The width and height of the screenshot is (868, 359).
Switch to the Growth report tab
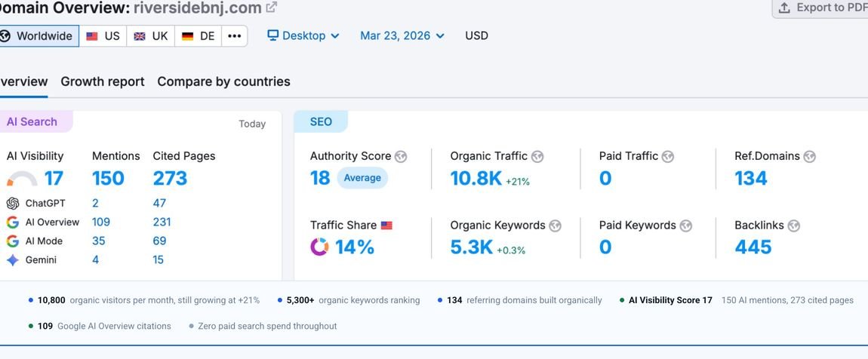(103, 82)
